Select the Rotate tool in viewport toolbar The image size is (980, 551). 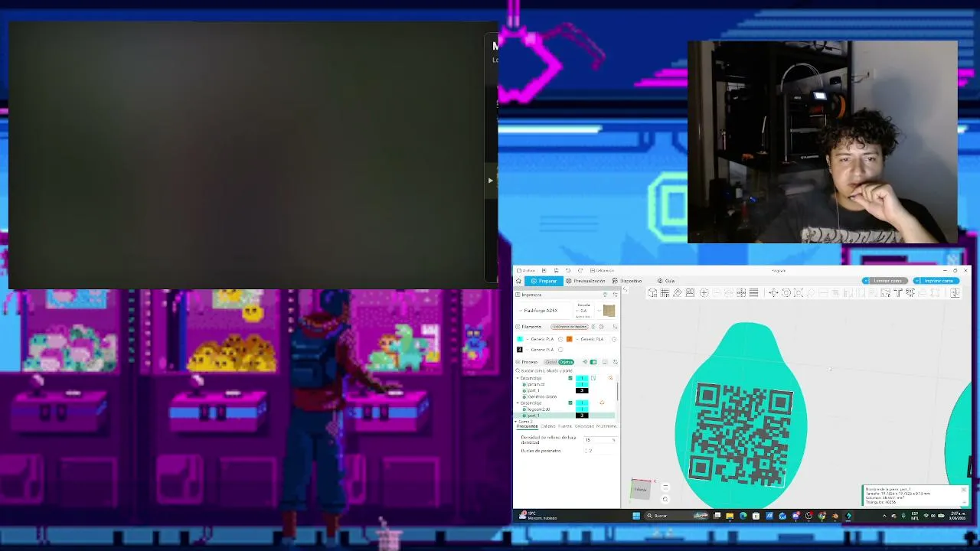(x=786, y=292)
